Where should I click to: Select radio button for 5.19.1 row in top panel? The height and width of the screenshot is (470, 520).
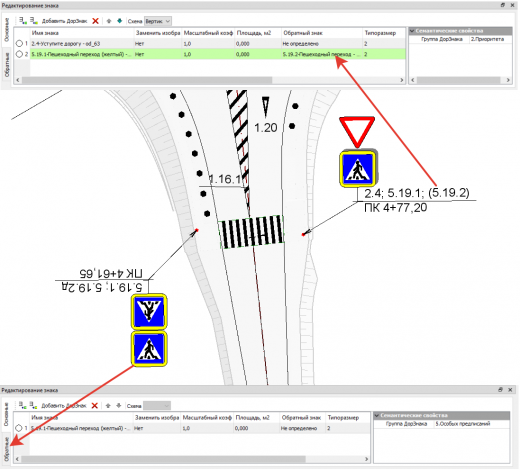click(19, 54)
